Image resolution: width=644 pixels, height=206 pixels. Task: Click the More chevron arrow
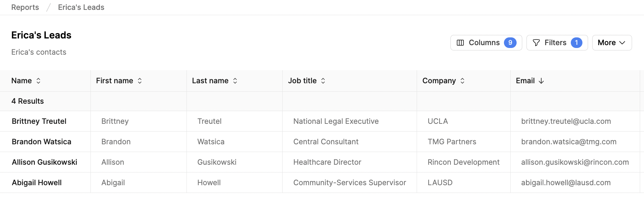(x=622, y=43)
